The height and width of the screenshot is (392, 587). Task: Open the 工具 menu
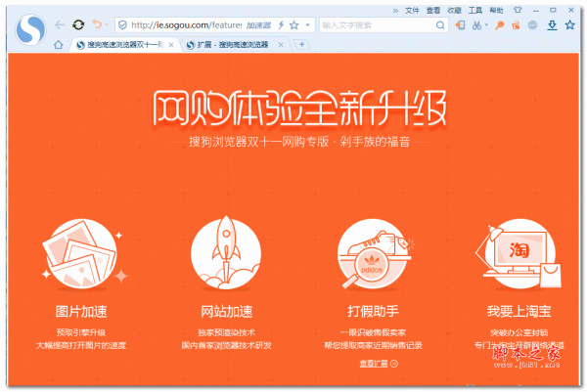tap(475, 11)
